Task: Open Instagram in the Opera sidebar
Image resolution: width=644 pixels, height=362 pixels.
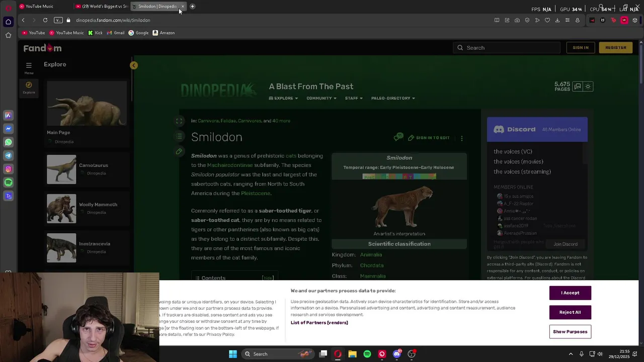Action: tap(8, 169)
